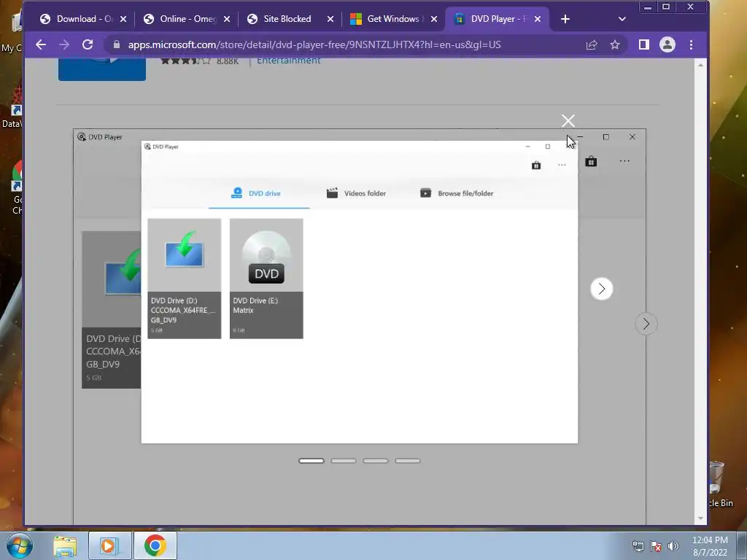Open the Chrome profile avatar
Image resolution: width=747 pixels, height=560 pixels.
pos(667,44)
